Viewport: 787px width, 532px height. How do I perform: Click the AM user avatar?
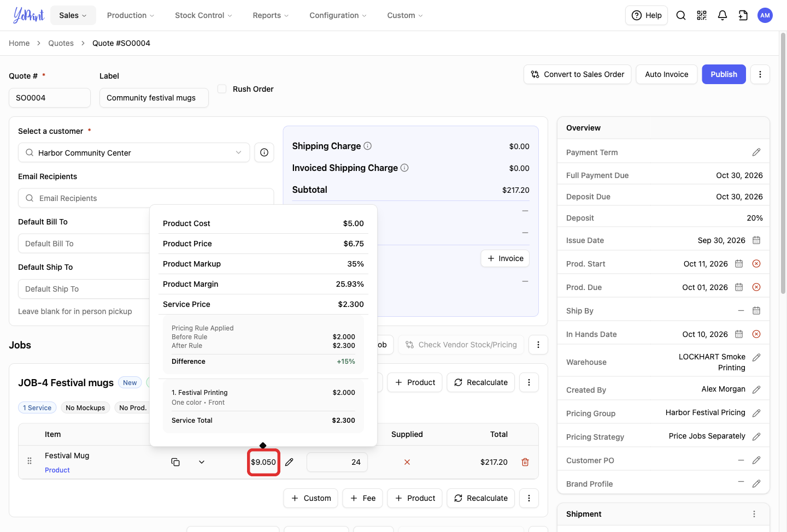765,15
